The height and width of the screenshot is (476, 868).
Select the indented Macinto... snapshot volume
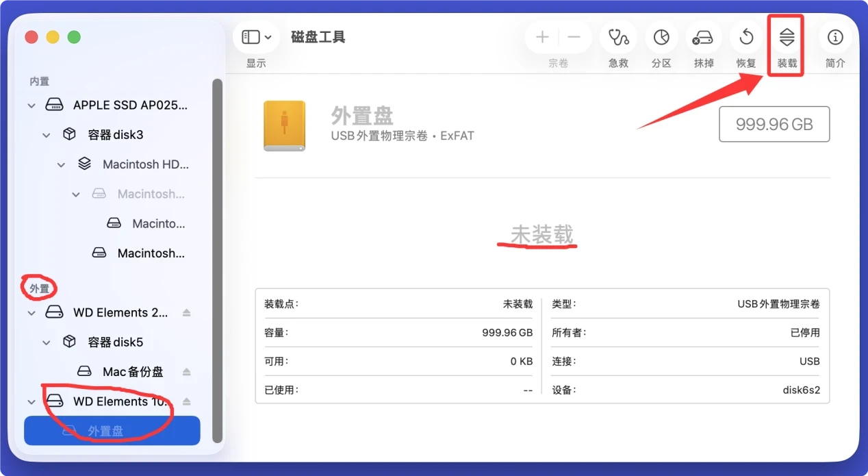tap(112, 223)
